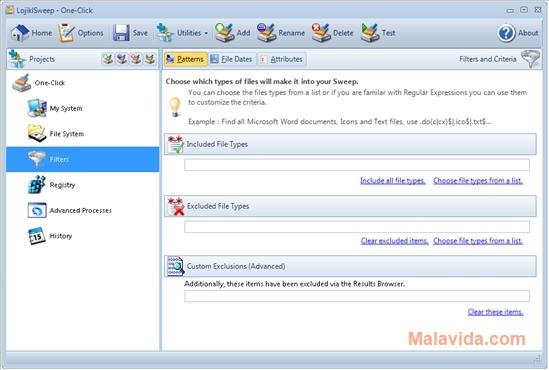Click 'Choose file types from a list' under Excluded
The height and width of the screenshot is (370, 549).
pos(478,241)
